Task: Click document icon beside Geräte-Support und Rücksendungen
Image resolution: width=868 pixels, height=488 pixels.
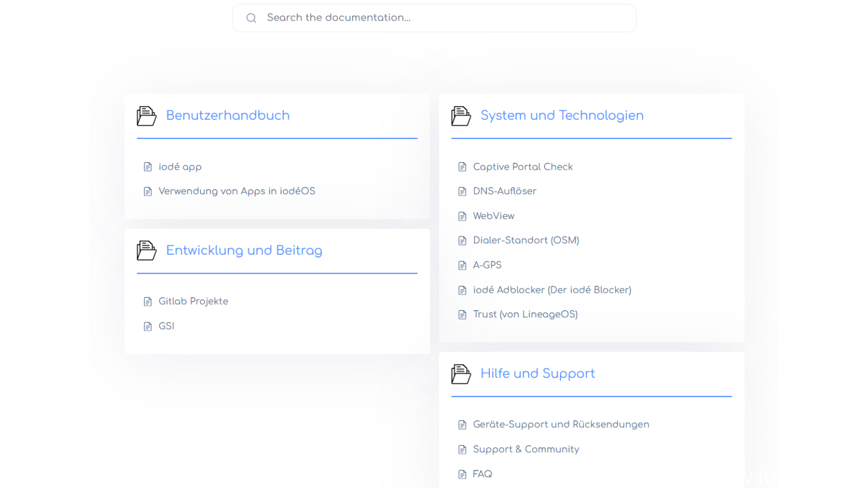Action: pos(462,425)
